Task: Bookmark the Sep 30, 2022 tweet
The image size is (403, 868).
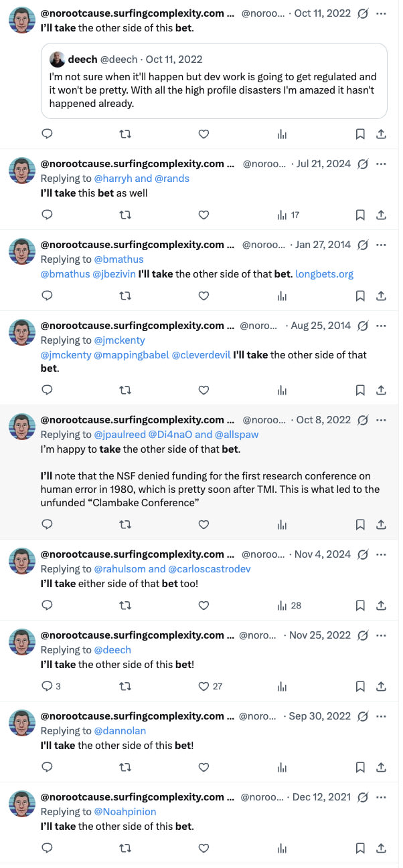Action: coord(360,767)
